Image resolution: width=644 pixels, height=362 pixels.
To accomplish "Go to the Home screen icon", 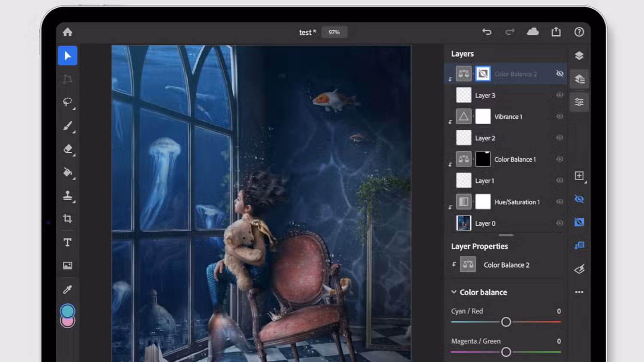I will click(x=67, y=32).
